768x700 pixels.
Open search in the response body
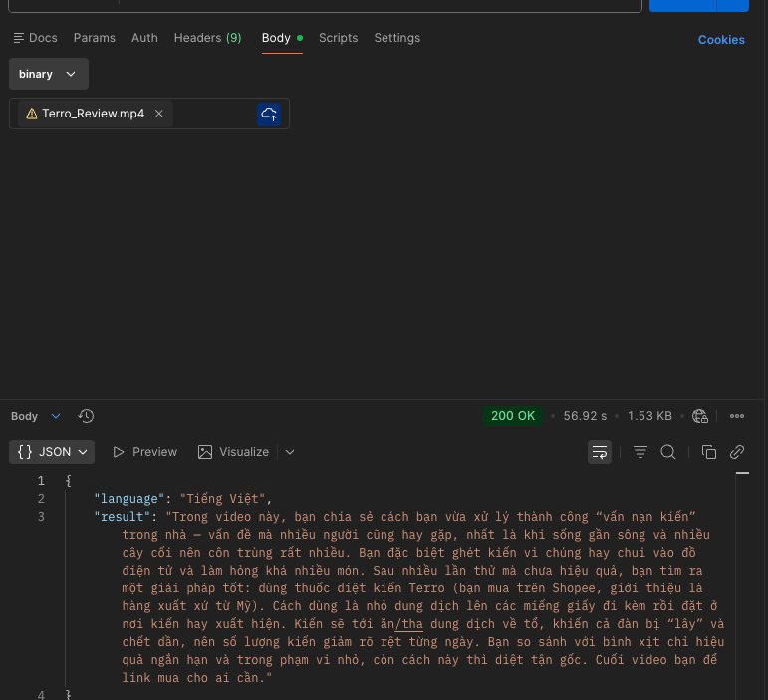point(668,452)
